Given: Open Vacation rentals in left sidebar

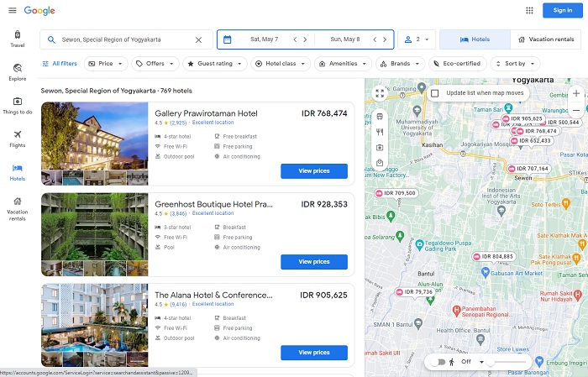Looking at the screenshot, I should (x=18, y=209).
